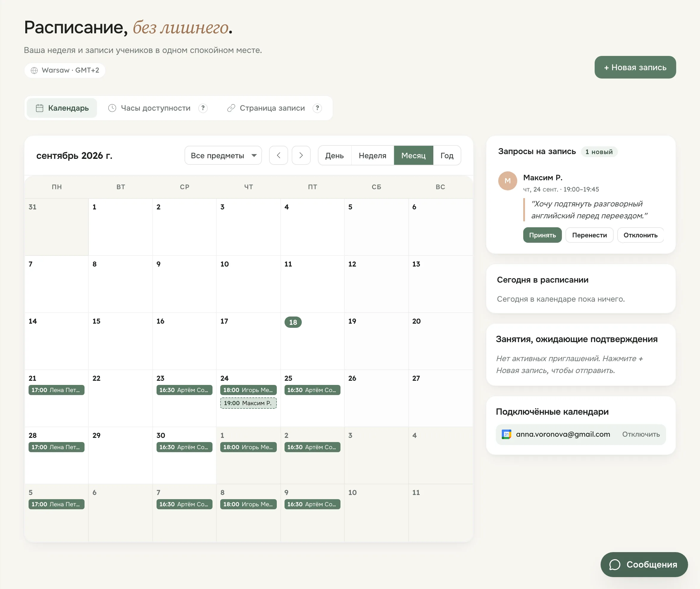Viewport: 700px width, 589px height.
Task: Create + Новая запись
Action: (x=635, y=67)
